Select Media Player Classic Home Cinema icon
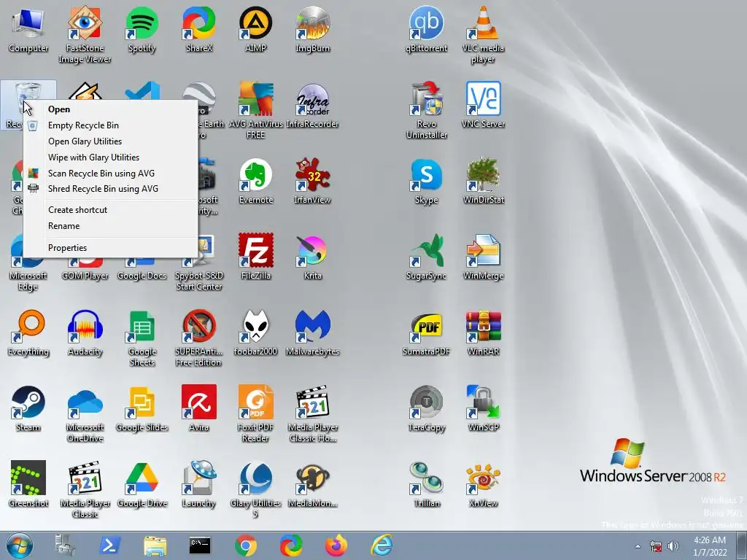The image size is (747, 560). (312, 414)
